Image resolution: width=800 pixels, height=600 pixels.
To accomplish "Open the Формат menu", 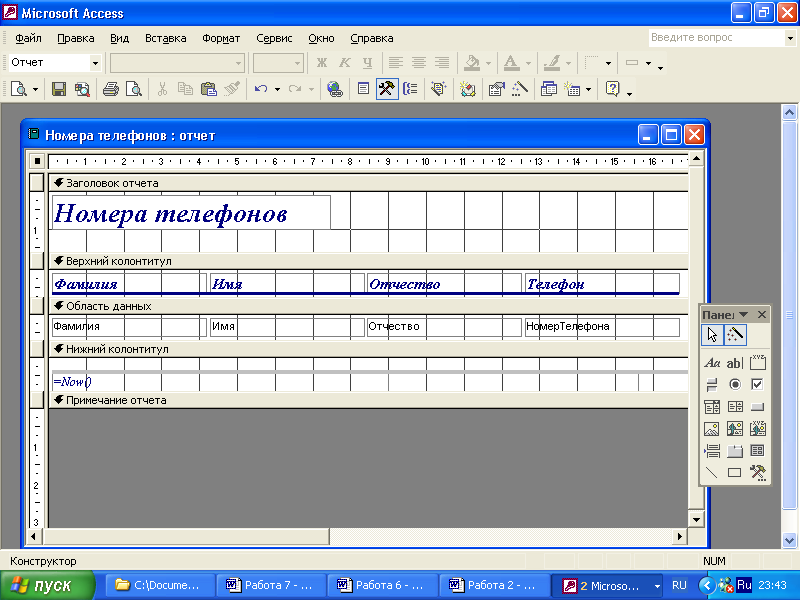I will tap(221, 38).
